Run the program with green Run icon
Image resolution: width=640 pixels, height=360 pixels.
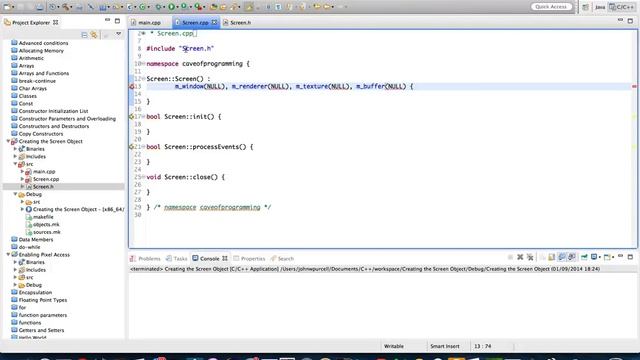point(171,7)
